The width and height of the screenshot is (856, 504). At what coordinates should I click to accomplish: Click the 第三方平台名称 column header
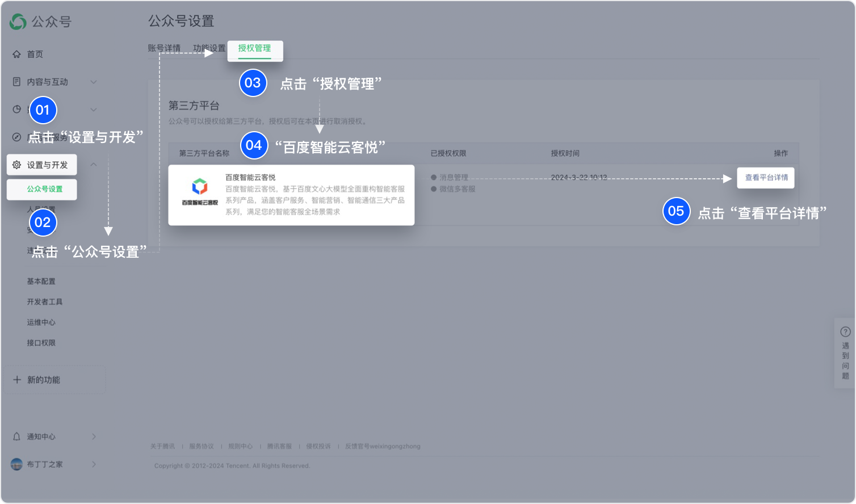click(204, 153)
